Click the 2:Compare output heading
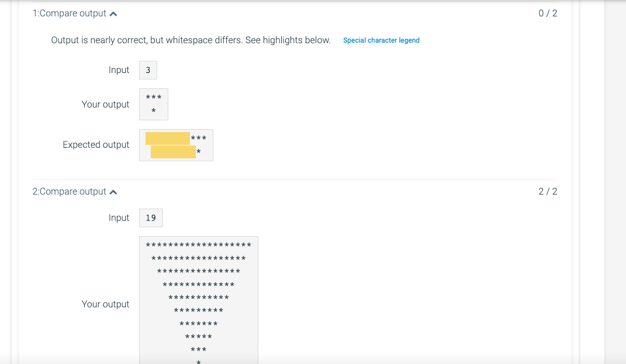Screen dimensions: 626x364 70,191
